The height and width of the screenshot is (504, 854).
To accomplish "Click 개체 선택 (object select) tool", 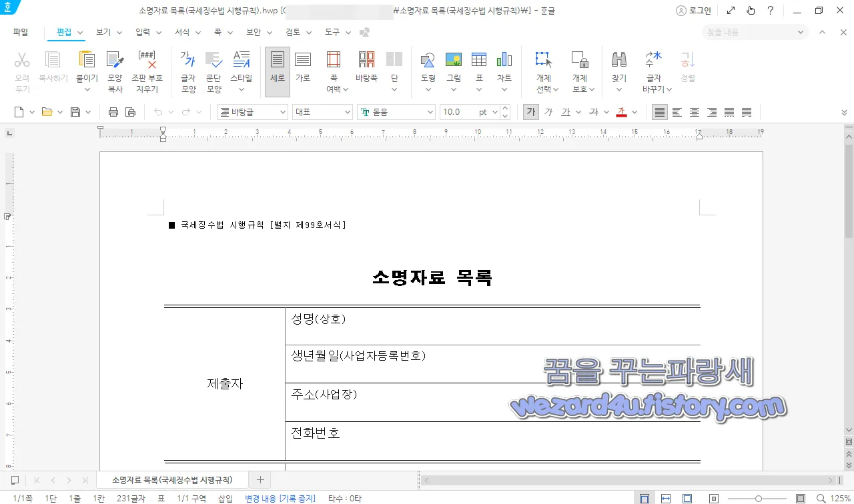I will click(544, 60).
